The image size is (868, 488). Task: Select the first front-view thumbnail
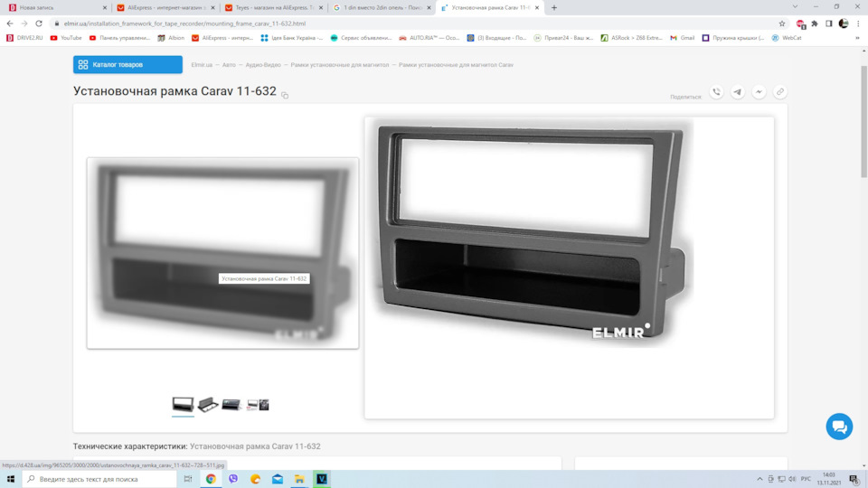point(183,405)
